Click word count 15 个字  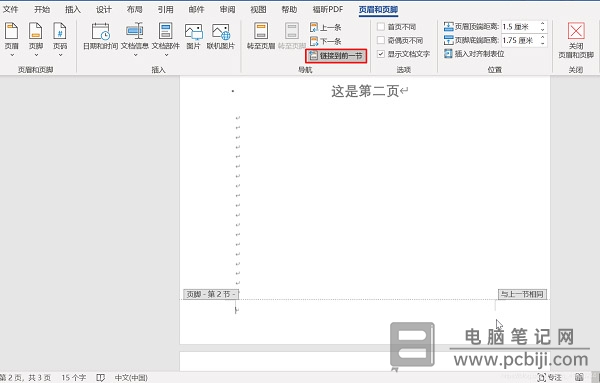pos(74,378)
